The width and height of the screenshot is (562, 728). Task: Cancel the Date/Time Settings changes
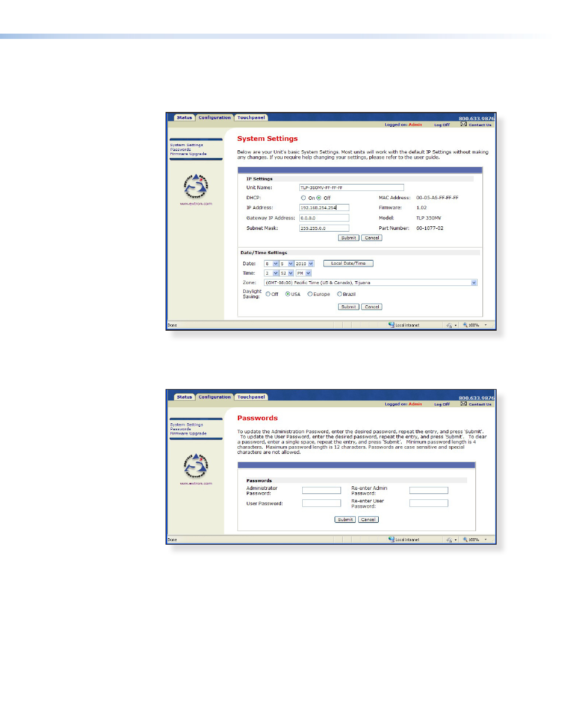pos(372,307)
